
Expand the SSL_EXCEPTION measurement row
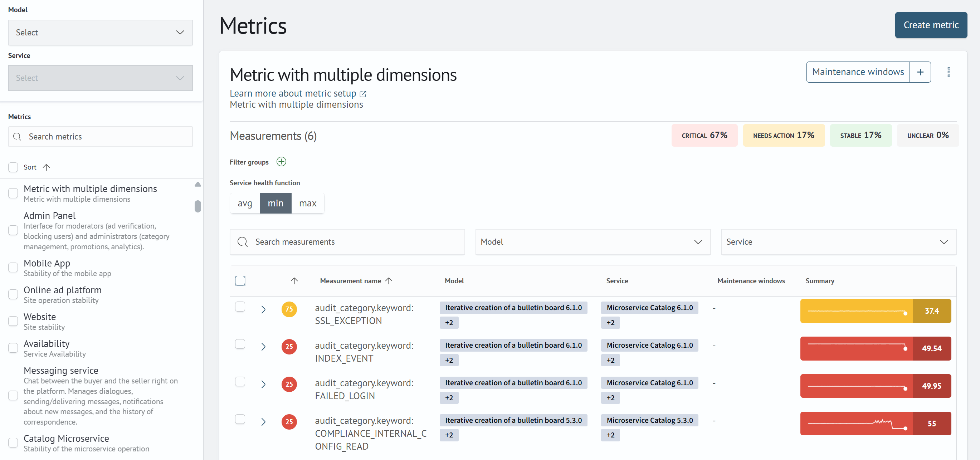[263, 309]
